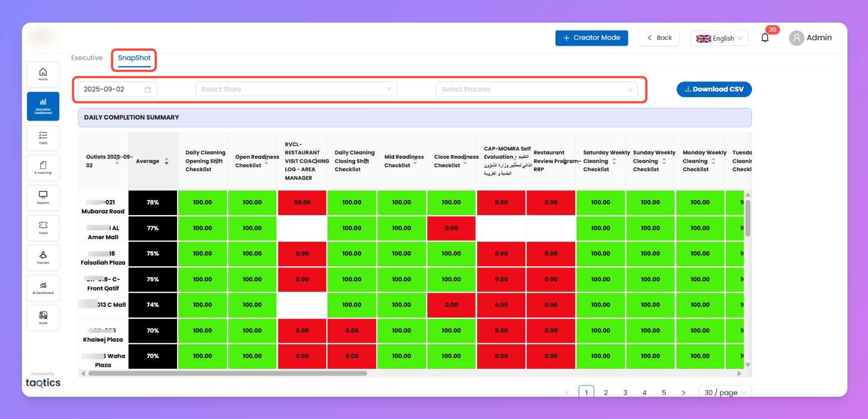
Task: Click the C Mall outlet name
Action: 117,304
